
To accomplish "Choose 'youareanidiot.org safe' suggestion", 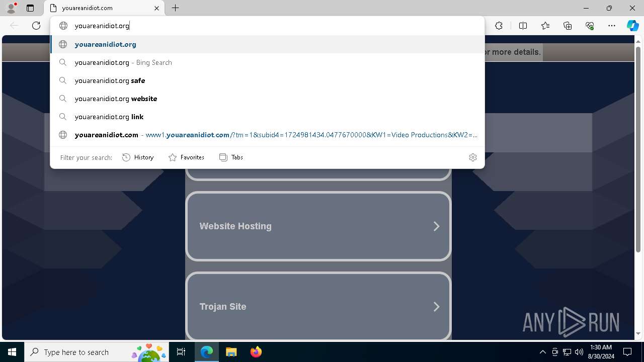I will click(267, 80).
